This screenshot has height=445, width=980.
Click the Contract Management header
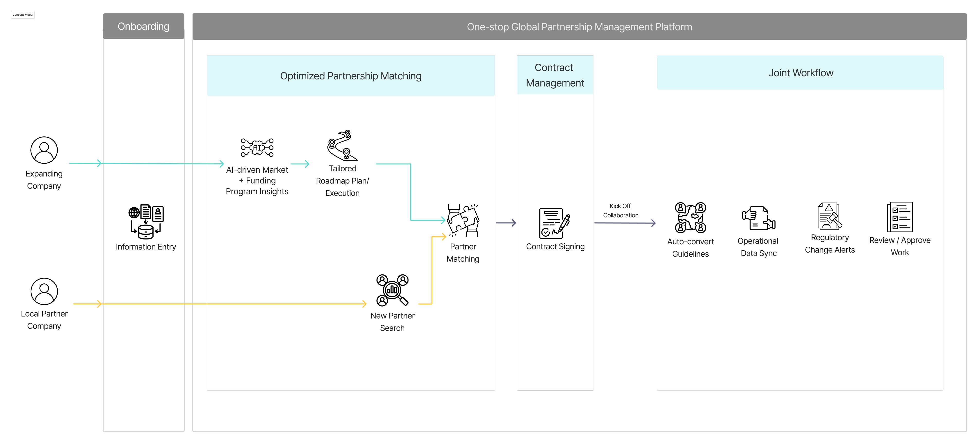(x=554, y=75)
